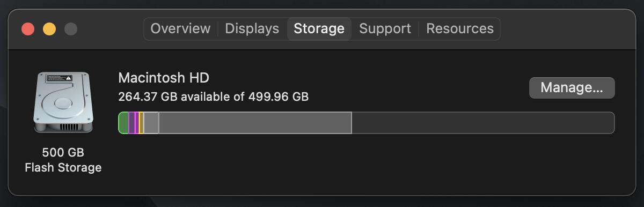Image resolution: width=644 pixels, height=207 pixels.
Task: Click the disabled gray zoom window button
Action: tap(71, 29)
